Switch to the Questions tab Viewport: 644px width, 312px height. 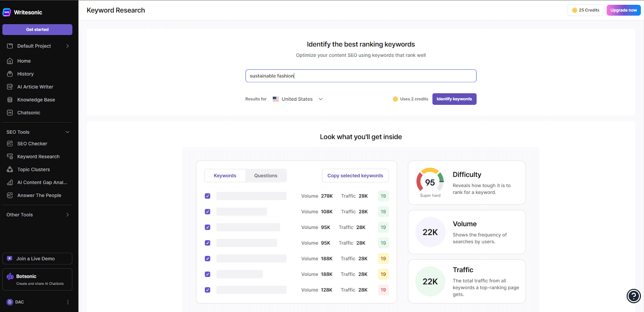point(266,176)
